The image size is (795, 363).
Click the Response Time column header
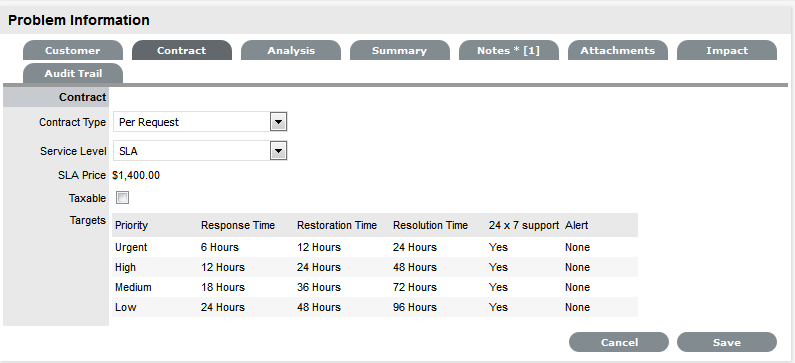pyautogui.click(x=238, y=226)
